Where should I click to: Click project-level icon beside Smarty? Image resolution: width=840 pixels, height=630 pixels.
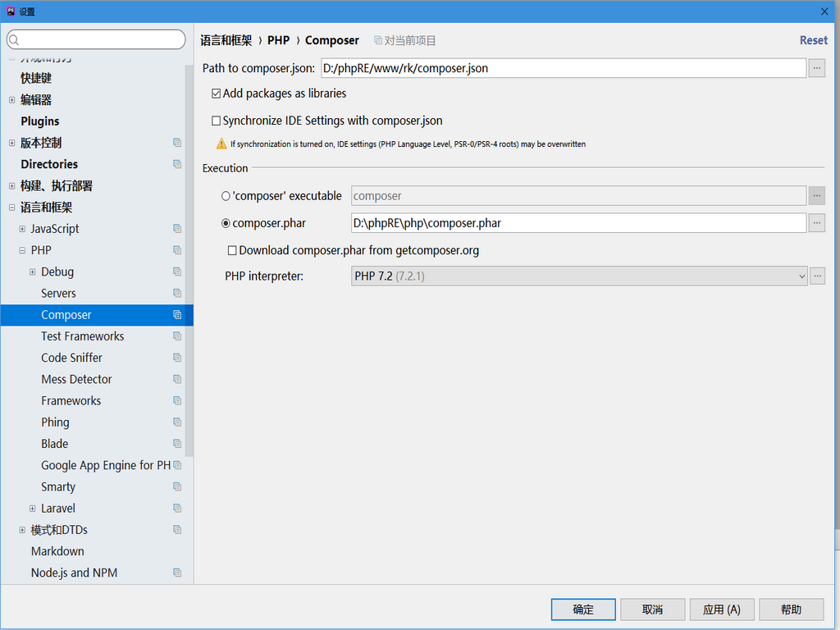tap(177, 487)
